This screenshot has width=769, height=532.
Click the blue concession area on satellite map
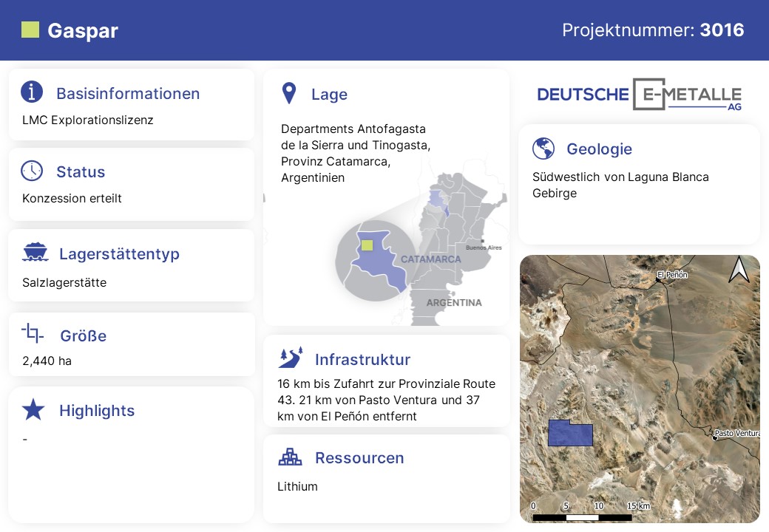coord(570,433)
